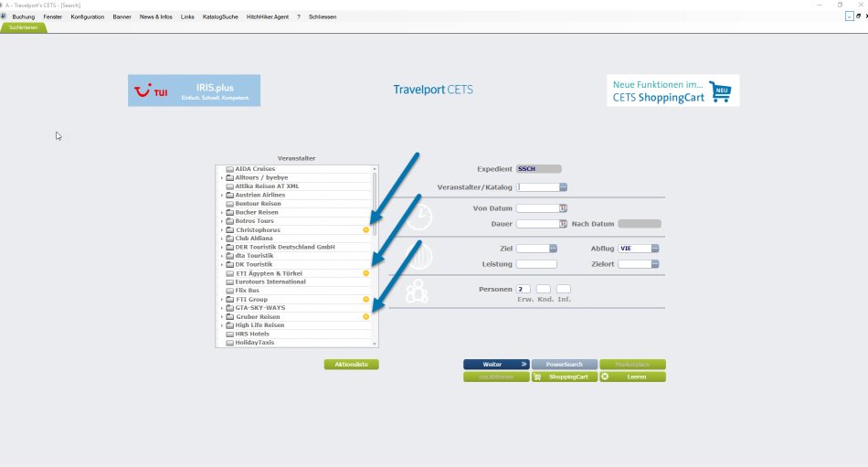The image size is (868, 467).
Task: Open the Buchung menu
Action: click(x=23, y=16)
